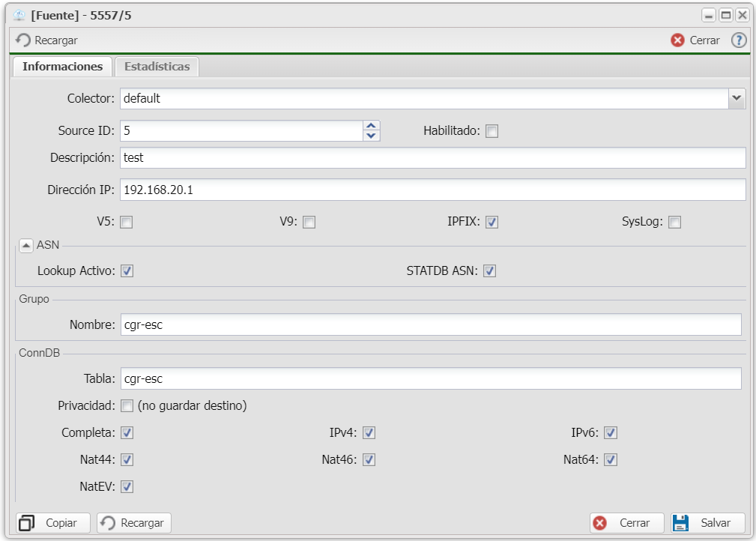This screenshot has height=541, width=756.
Task: Toggle the Privacidad no guardar destino checkbox
Action: tap(127, 406)
